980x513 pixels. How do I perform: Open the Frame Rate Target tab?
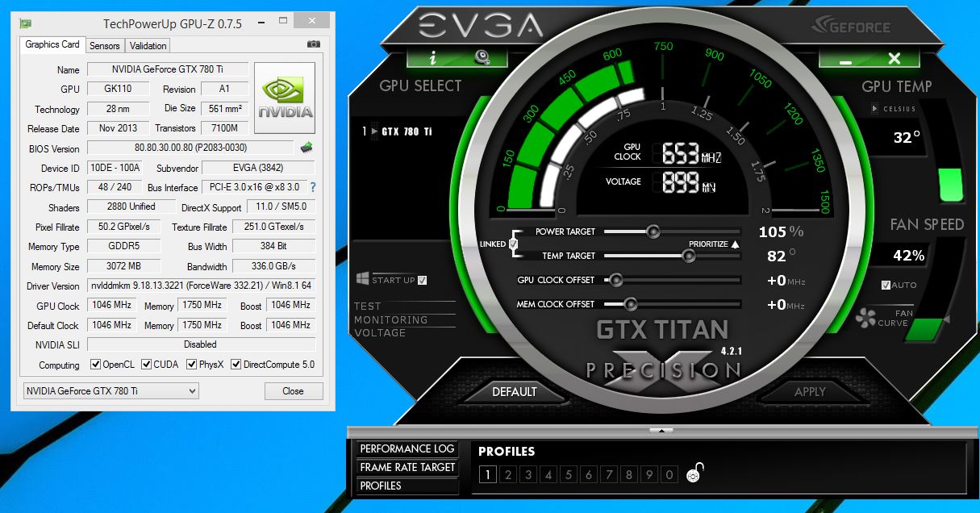[x=407, y=467]
